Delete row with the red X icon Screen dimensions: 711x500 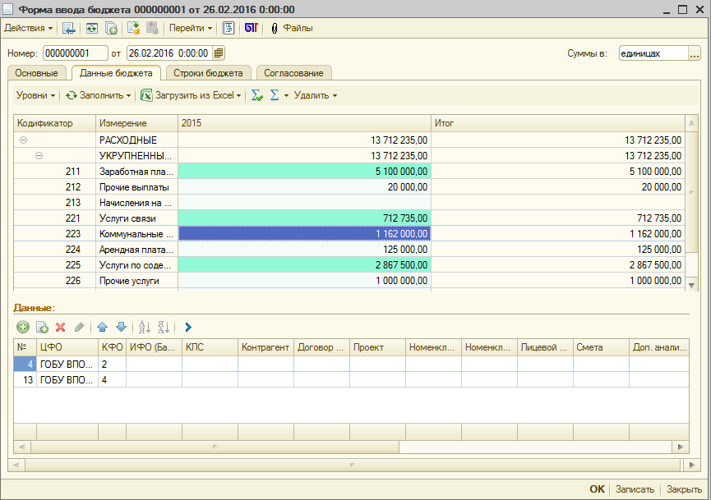point(60,327)
